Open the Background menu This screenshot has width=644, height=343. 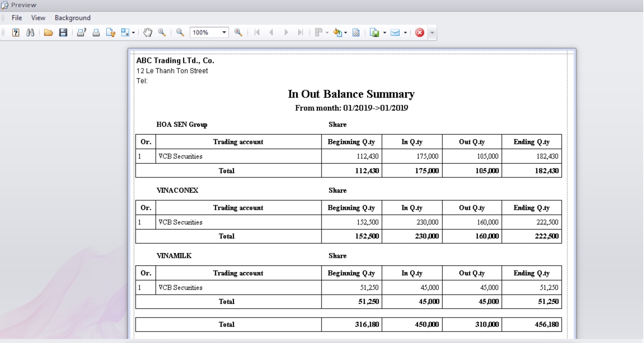(73, 18)
